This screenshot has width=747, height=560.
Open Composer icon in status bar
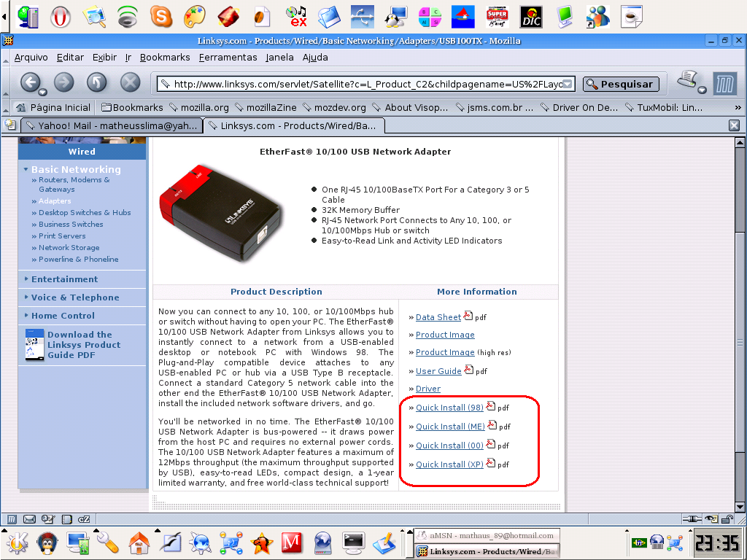click(x=67, y=519)
